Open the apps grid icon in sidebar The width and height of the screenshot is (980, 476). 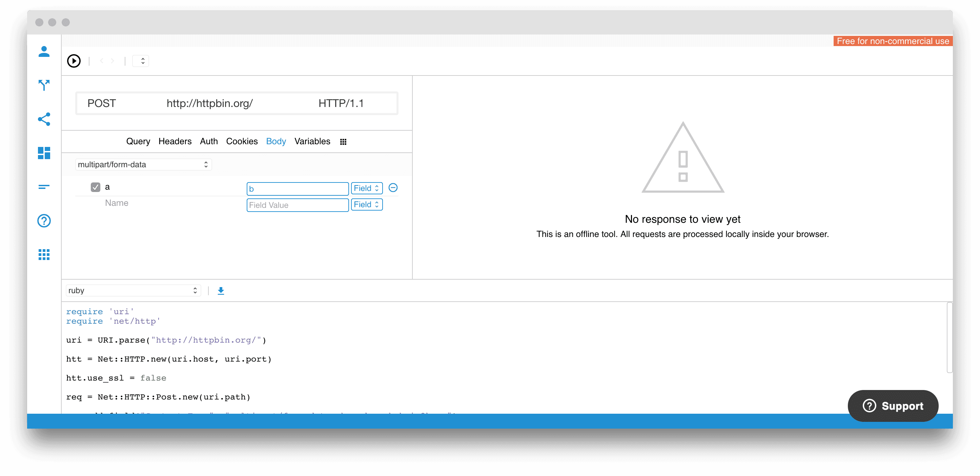44,254
